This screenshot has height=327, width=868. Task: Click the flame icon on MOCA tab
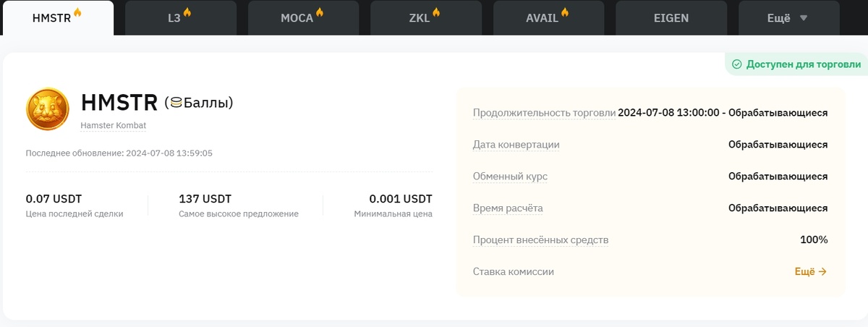(x=320, y=14)
